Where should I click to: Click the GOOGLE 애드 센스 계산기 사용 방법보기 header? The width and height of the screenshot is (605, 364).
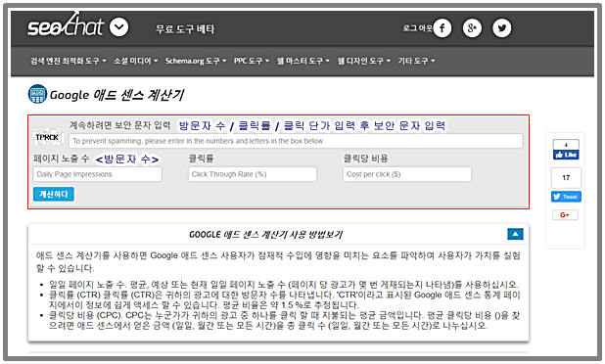tap(265, 235)
